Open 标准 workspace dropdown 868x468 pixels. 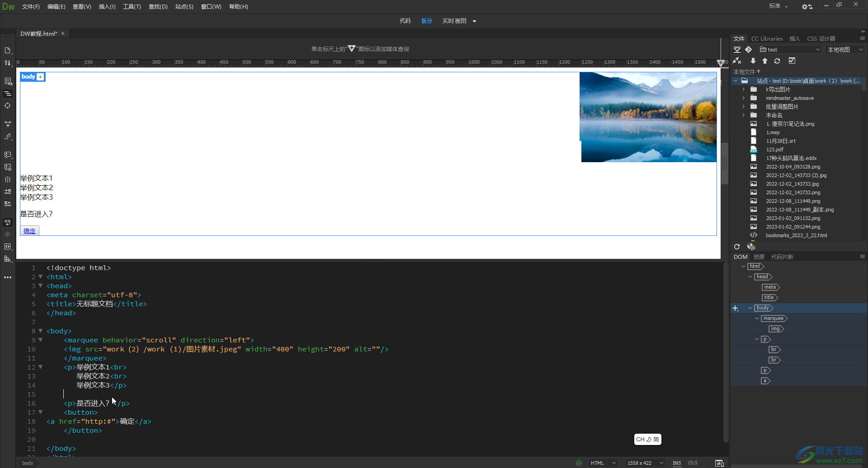tap(778, 6)
